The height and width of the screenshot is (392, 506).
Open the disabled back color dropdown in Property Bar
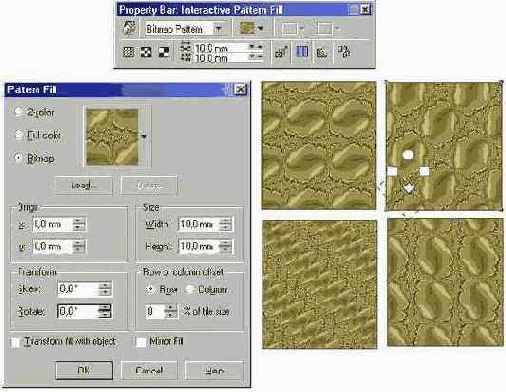point(337,29)
